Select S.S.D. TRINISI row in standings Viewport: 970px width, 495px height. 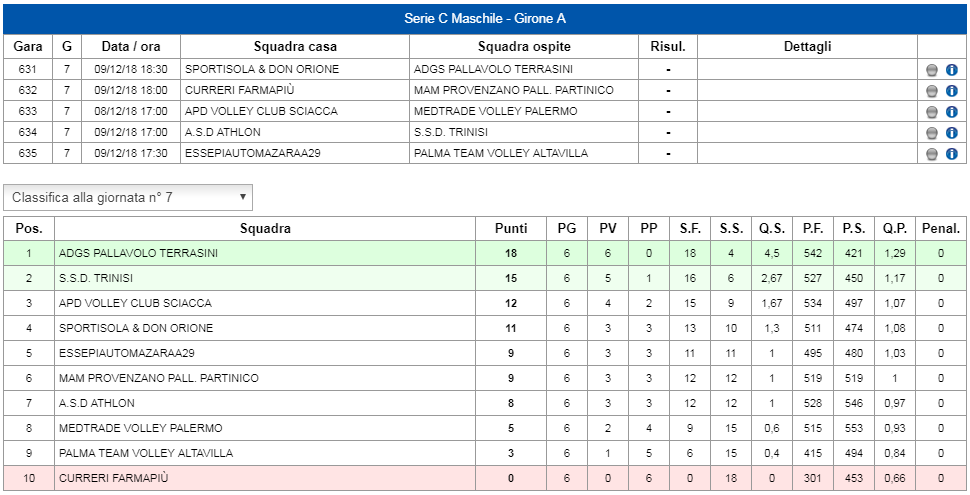484,278
